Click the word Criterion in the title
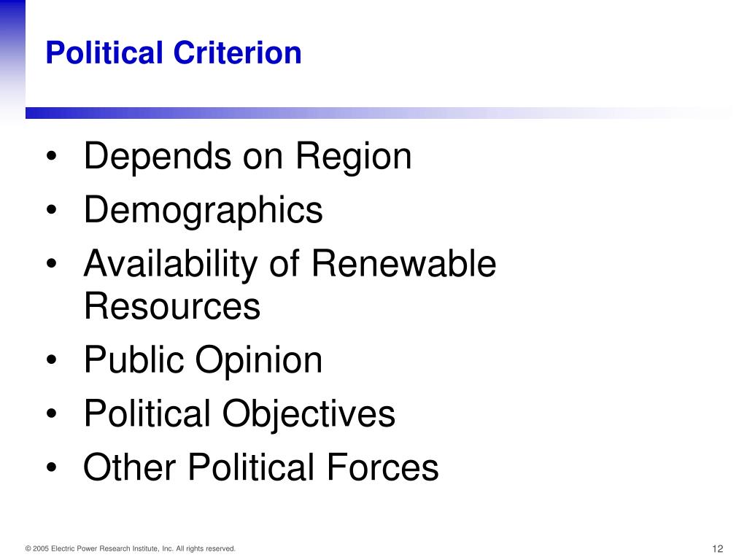 (x=237, y=52)
